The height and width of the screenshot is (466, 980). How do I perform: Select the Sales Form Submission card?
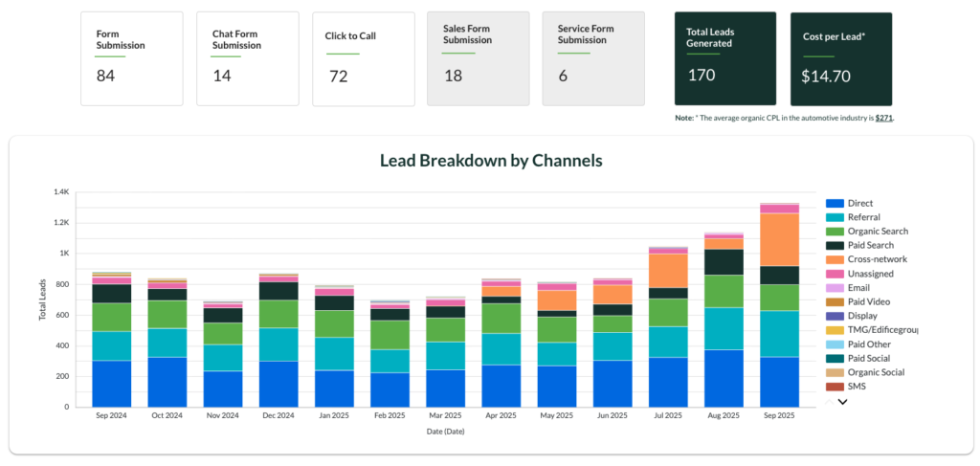point(478,58)
